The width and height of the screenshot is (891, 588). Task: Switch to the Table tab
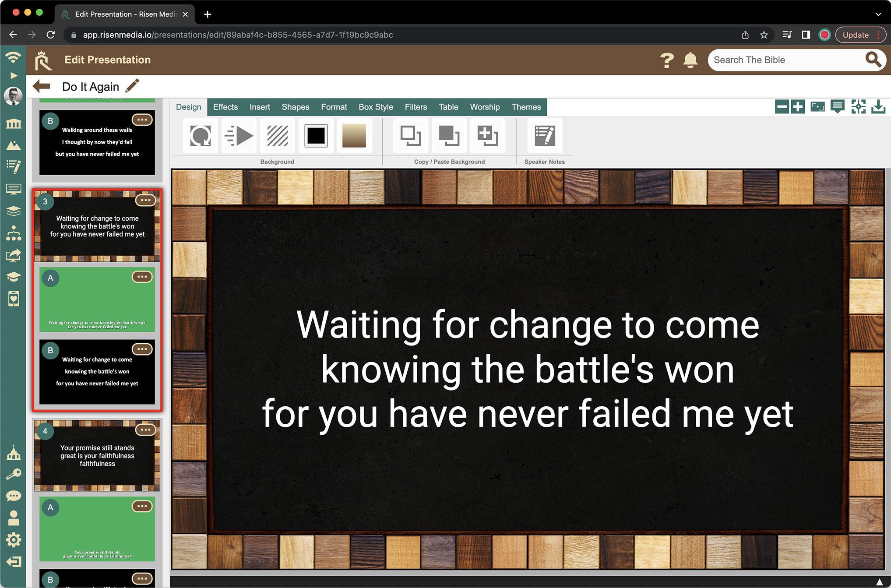448,107
